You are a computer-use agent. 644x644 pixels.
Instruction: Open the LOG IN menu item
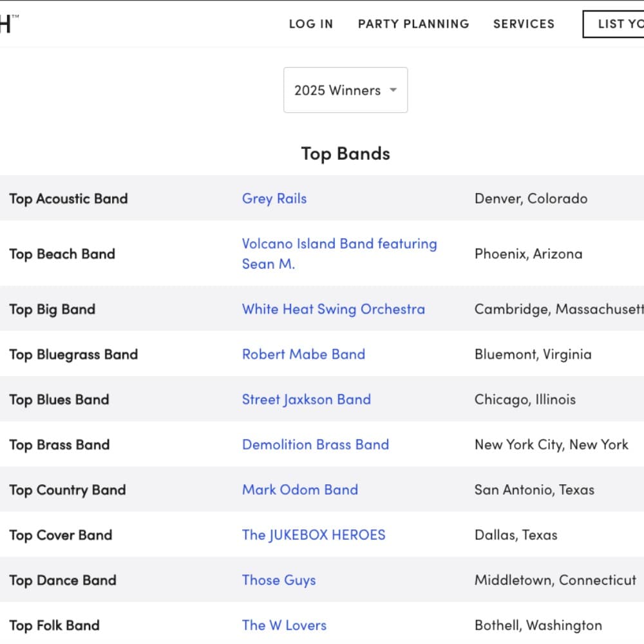pyautogui.click(x=310, y=24)
